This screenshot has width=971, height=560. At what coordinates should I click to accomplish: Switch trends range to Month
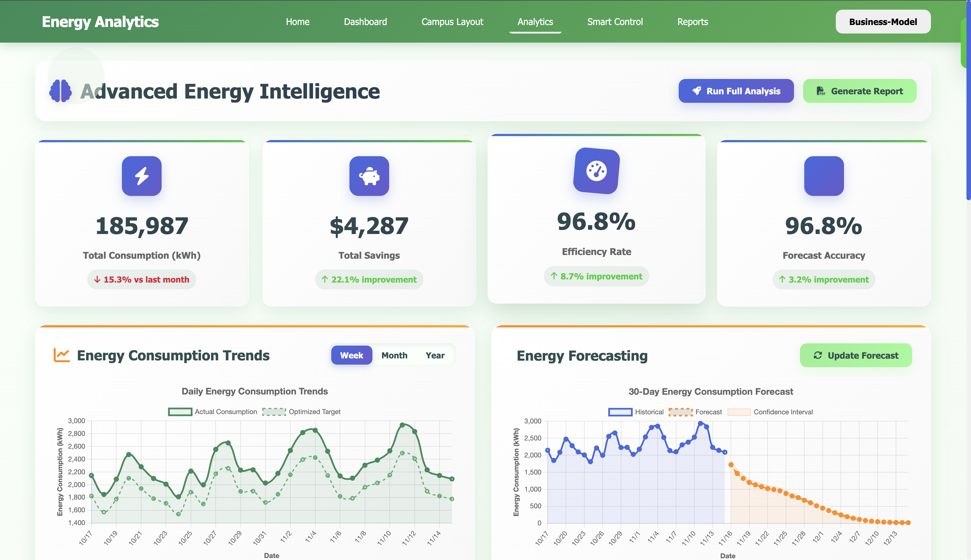[394, 355]
